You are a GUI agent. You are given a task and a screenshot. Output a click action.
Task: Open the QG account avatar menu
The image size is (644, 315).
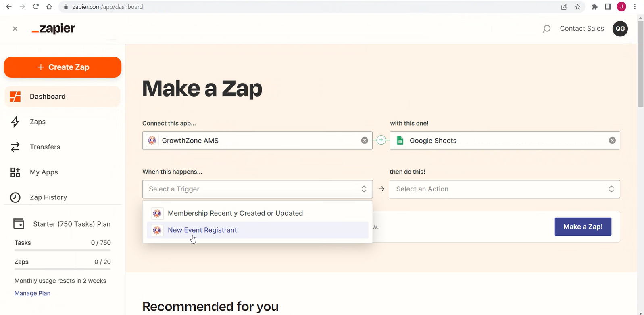(620, 29)
